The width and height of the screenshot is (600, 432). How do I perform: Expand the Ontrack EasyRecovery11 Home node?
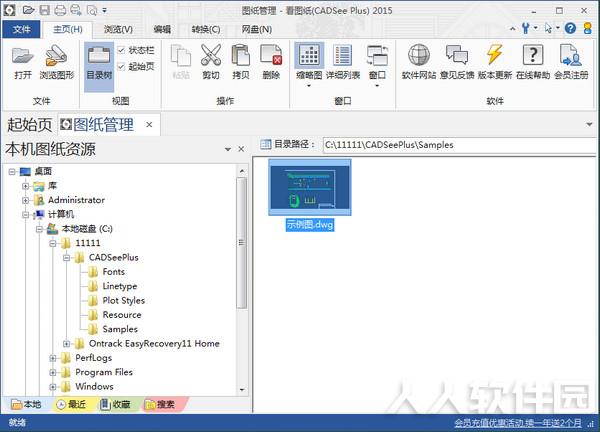pos(67,344)
